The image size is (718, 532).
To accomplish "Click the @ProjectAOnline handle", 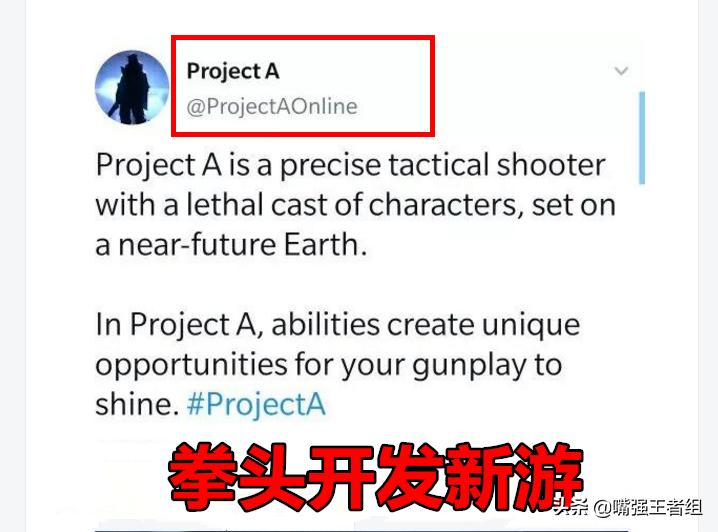I will (272, 107).
